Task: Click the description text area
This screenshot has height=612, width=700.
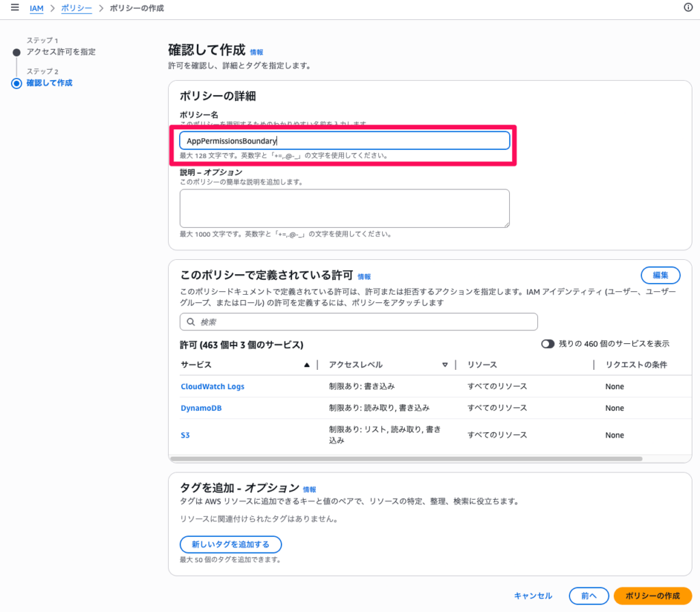Action: [345, 208]
